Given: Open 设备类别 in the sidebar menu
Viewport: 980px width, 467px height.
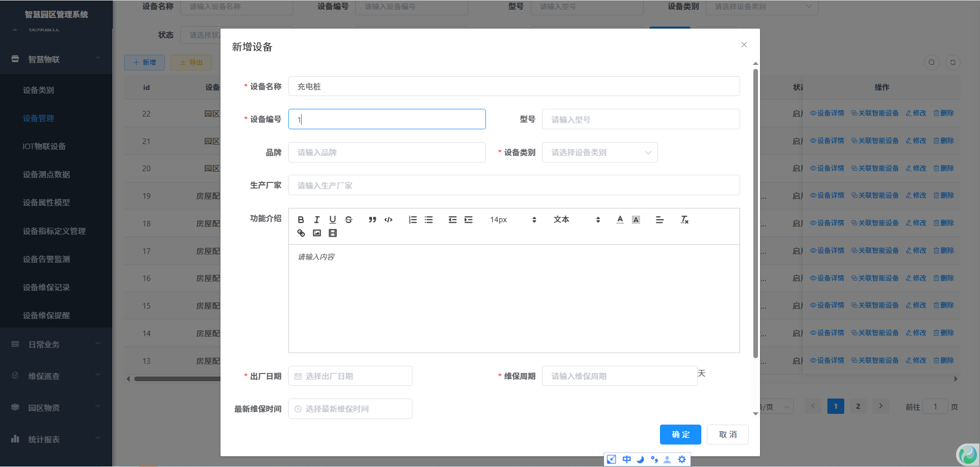Looking at the screenshot, I should coord(38,90).
